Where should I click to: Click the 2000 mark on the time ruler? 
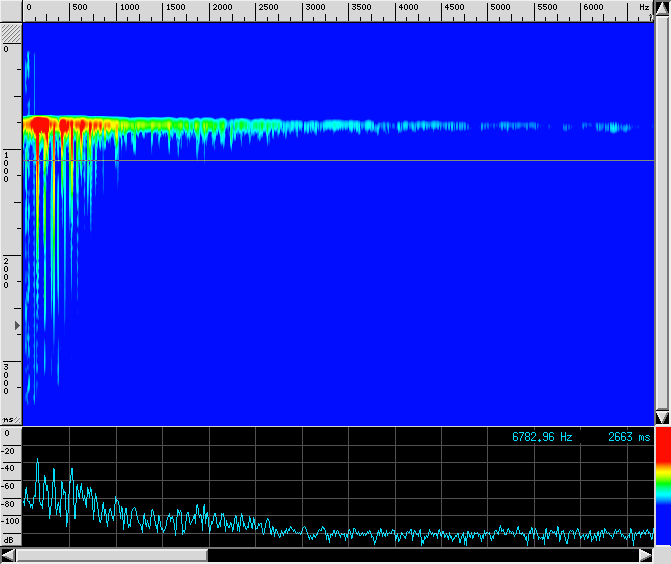[6, 272]
